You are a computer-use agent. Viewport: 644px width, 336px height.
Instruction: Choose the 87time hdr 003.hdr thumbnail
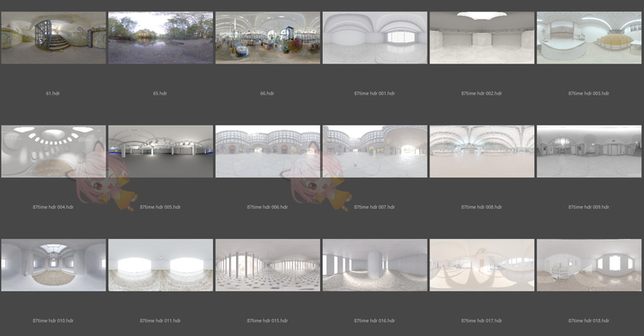(589, 38)
